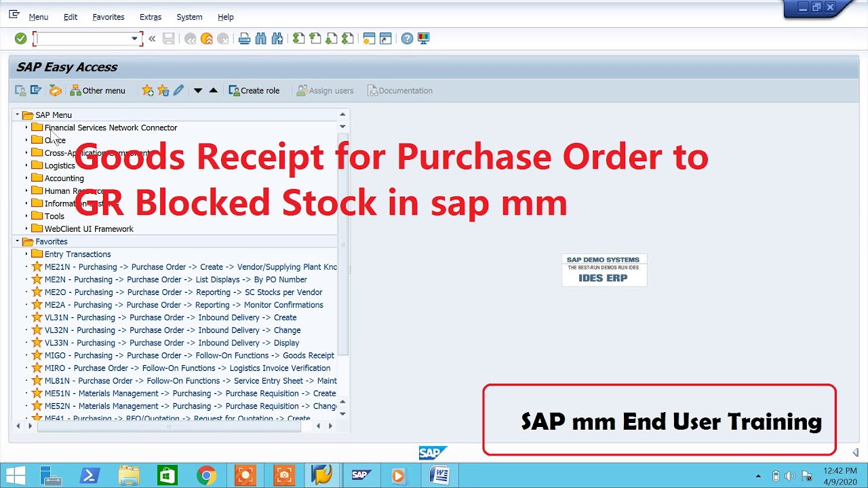Expand the Accounting folder
Viewport: 868px width, 488px height.
tap(26, 178)
